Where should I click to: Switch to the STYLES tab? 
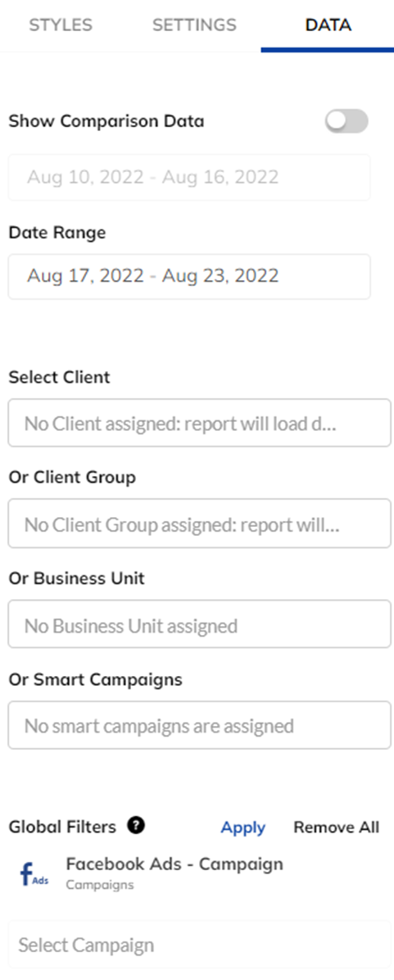(61, 25)
